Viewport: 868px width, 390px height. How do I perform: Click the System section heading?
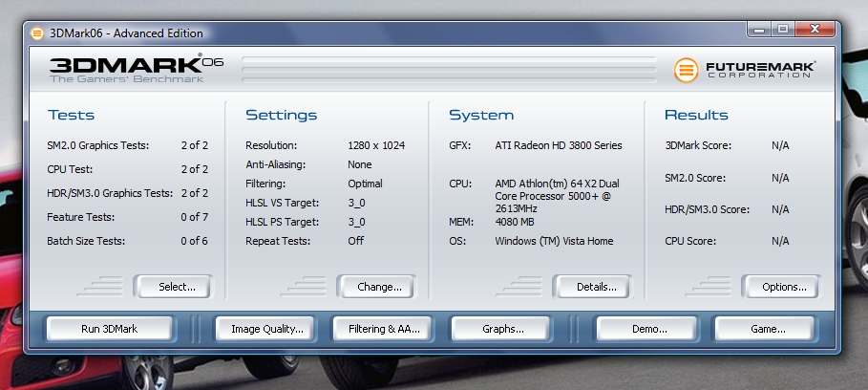point(481,116)
